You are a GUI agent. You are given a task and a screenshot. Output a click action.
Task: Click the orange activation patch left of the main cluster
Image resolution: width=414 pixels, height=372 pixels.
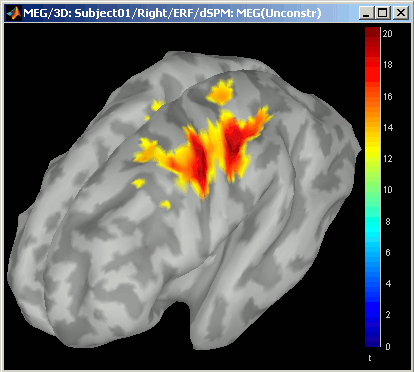[x=146, y=152]
